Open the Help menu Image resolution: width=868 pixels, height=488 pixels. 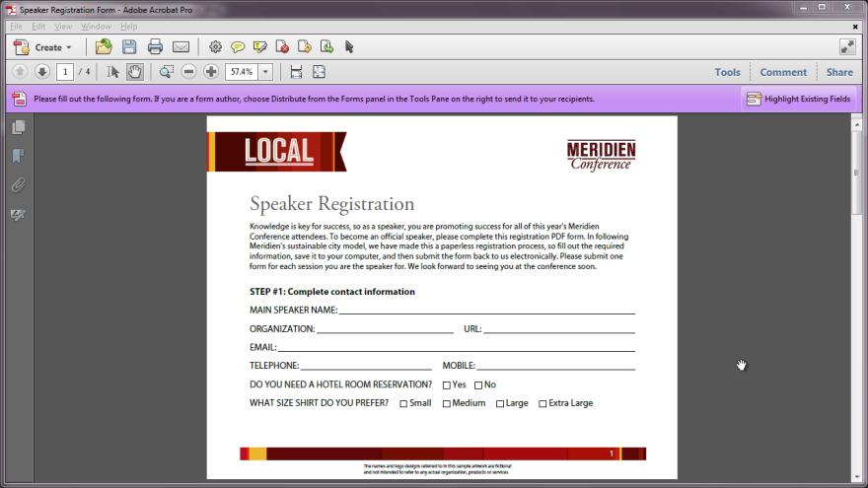(129, 26)
